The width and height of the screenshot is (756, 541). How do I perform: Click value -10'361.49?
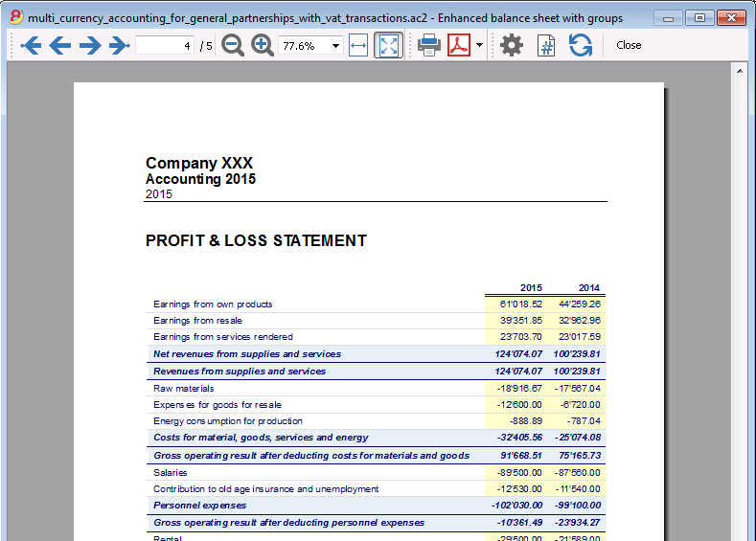519,523
